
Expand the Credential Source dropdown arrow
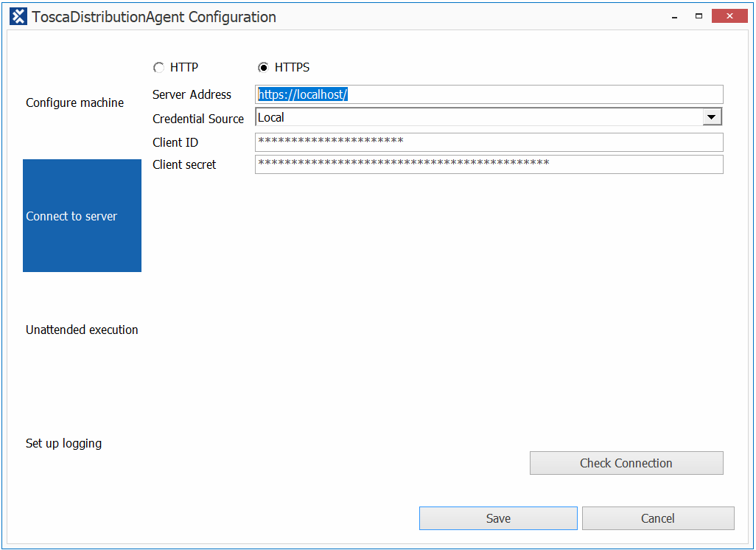coord(711,117)
